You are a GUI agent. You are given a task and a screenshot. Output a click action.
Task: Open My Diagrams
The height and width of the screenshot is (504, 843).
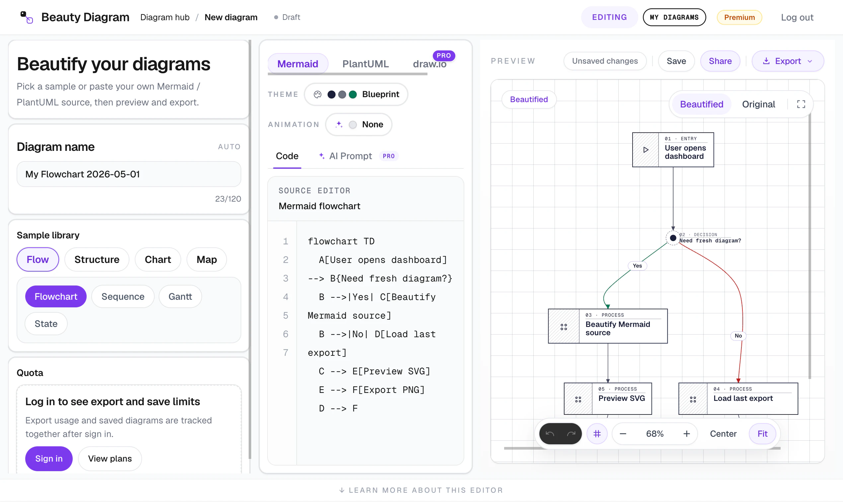tap(674, 17)
